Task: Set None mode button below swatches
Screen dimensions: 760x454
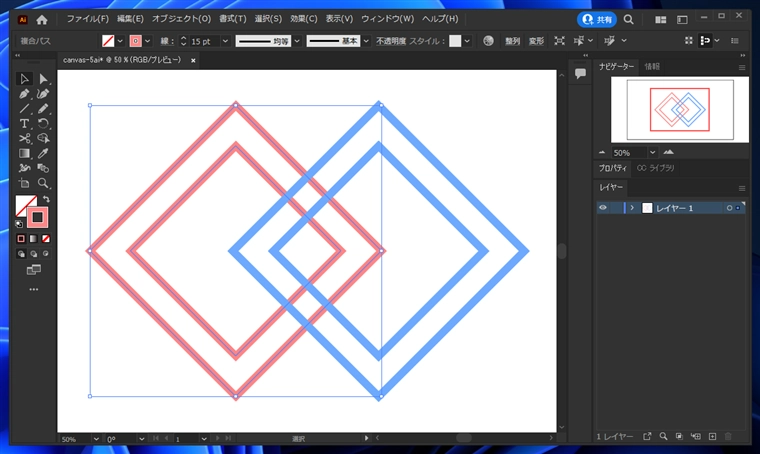Action: tap(46, 238)
